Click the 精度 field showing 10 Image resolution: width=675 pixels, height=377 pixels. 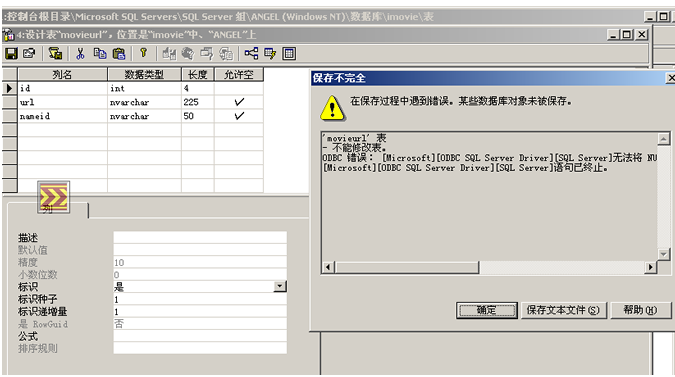(200, 262)
